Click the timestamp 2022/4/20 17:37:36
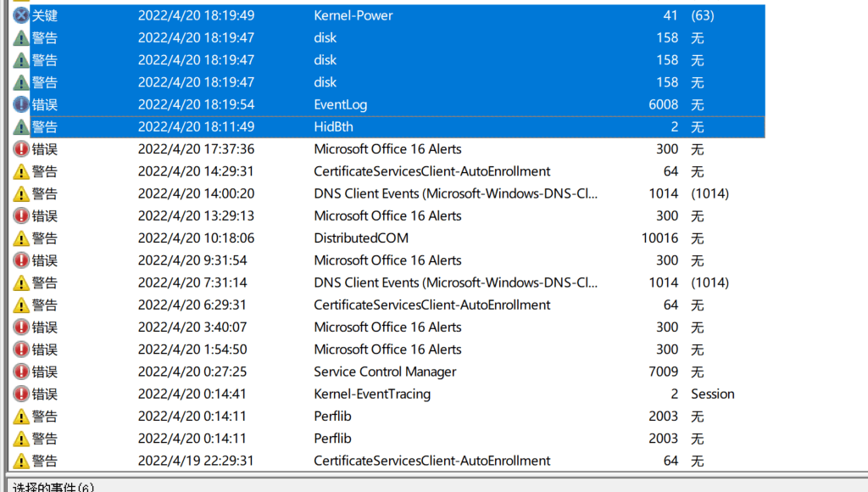 coord(196,149)
